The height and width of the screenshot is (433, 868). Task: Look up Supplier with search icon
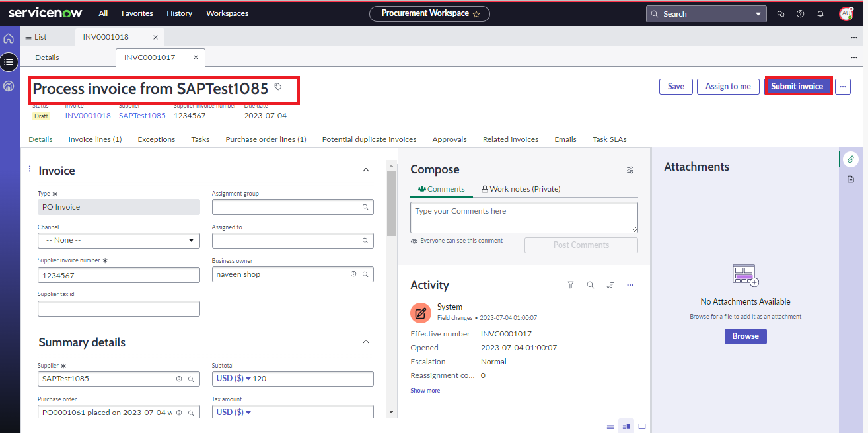[x=191, y=379]
